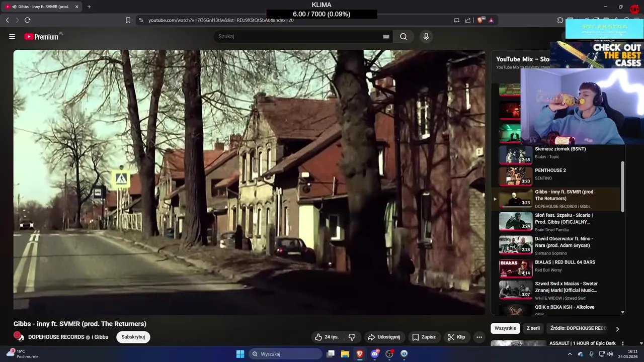Open a new browser tab
Screen dimensions: 644x362
tap(89, 7)
